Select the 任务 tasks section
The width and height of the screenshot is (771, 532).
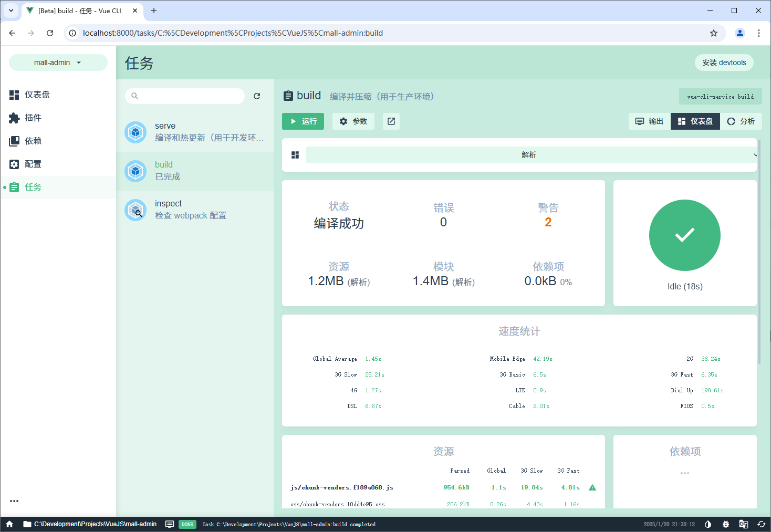[x=58, y=187]
